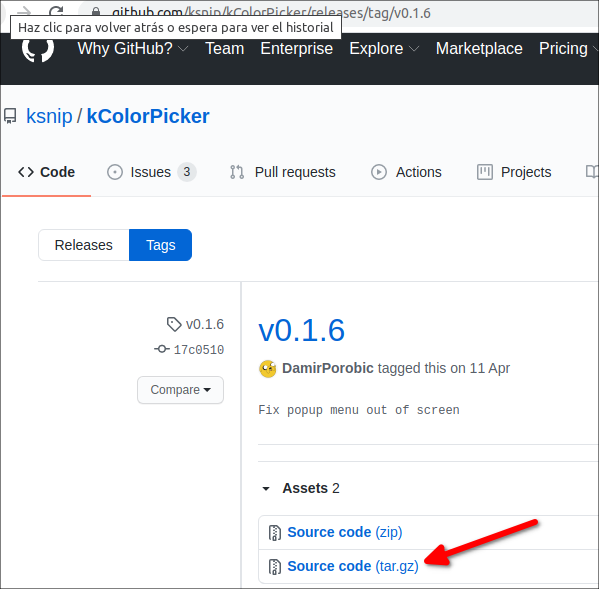Click the zip file icon for Source code (zip)
The image size is (599, 589).
(x=274, y=533)
